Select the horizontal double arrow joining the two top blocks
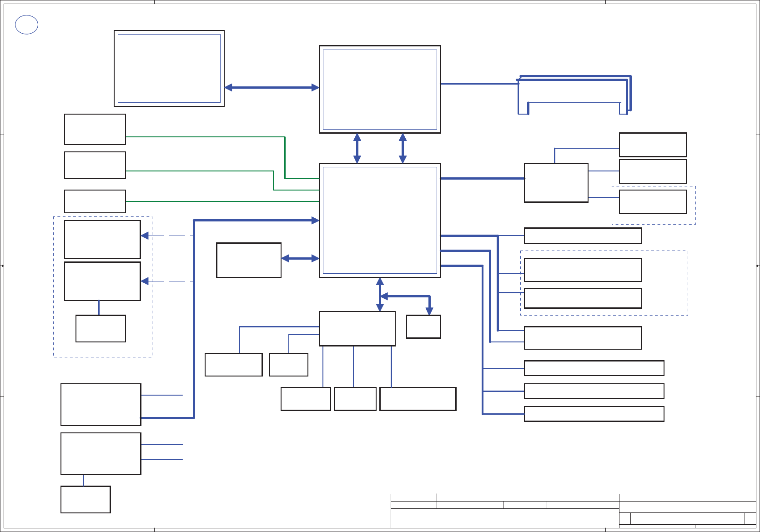 point(272,87)
